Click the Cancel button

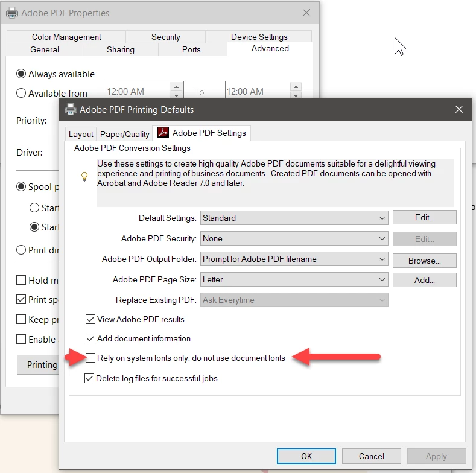371,456
